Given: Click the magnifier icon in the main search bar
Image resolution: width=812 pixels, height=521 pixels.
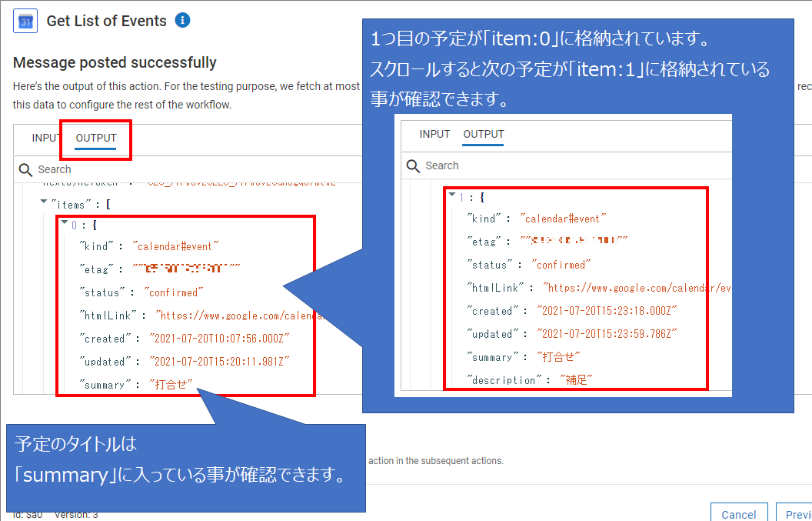Looking at the screenshot, I should [x=25, y=169].
